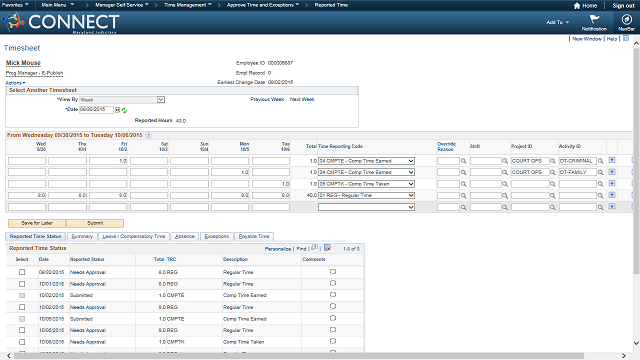
Task: Go to the Previous Week link
Action: 267,99
